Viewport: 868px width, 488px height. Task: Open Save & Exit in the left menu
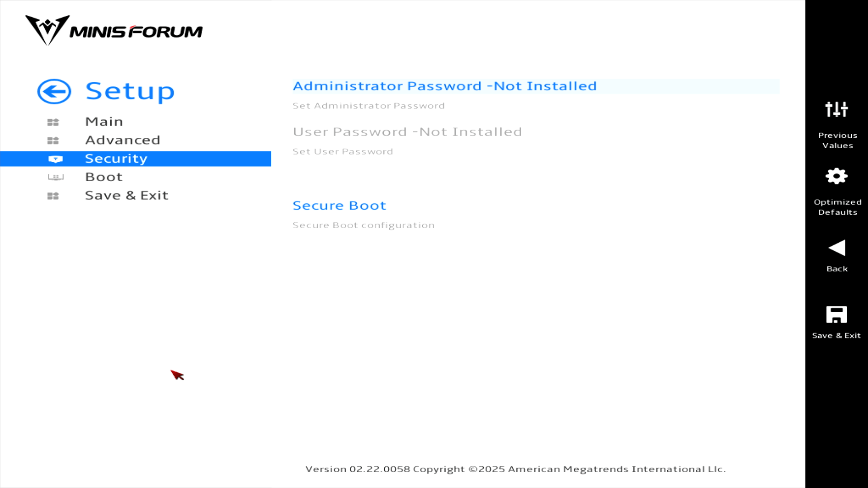point(127,196)
